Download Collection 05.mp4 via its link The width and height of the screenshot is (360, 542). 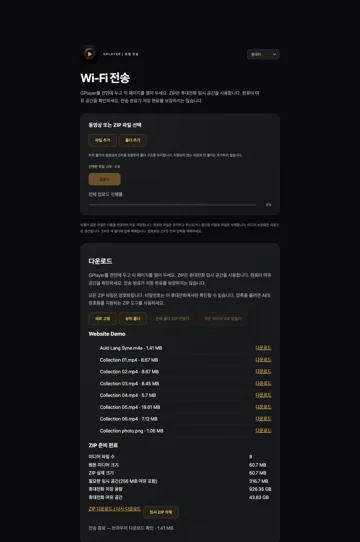pos(263,407)
